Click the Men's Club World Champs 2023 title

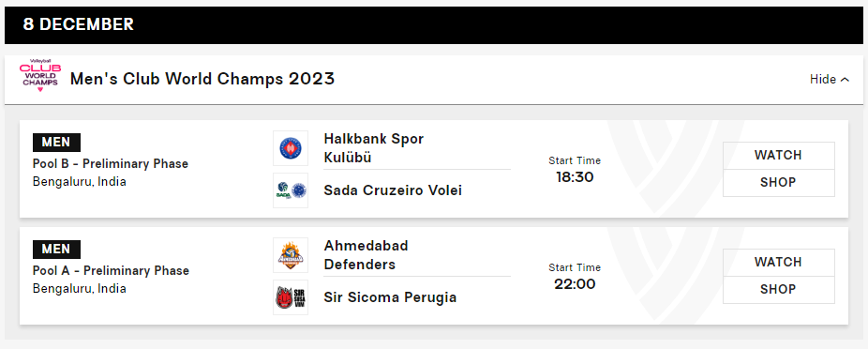pyautogui.click(x=202, y=79)
